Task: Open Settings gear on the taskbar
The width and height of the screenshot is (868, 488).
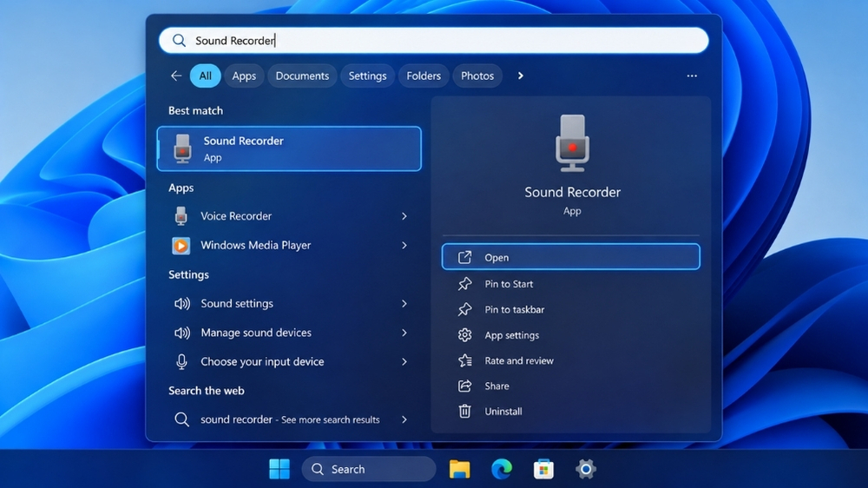Action: (x=586, y=469)
